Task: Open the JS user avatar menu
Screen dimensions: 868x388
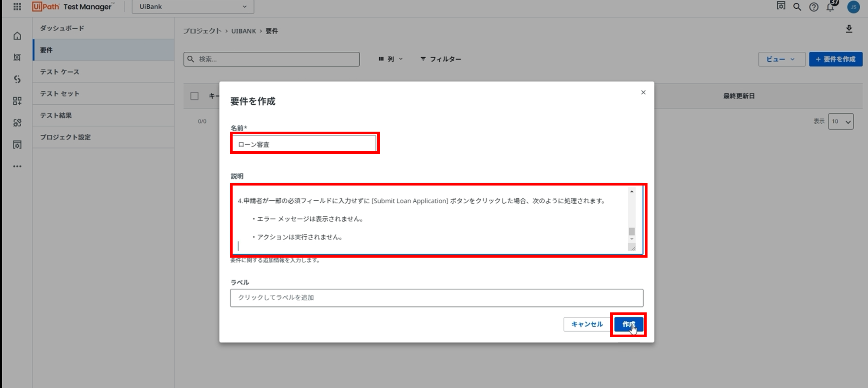Action: pos(853,7)
